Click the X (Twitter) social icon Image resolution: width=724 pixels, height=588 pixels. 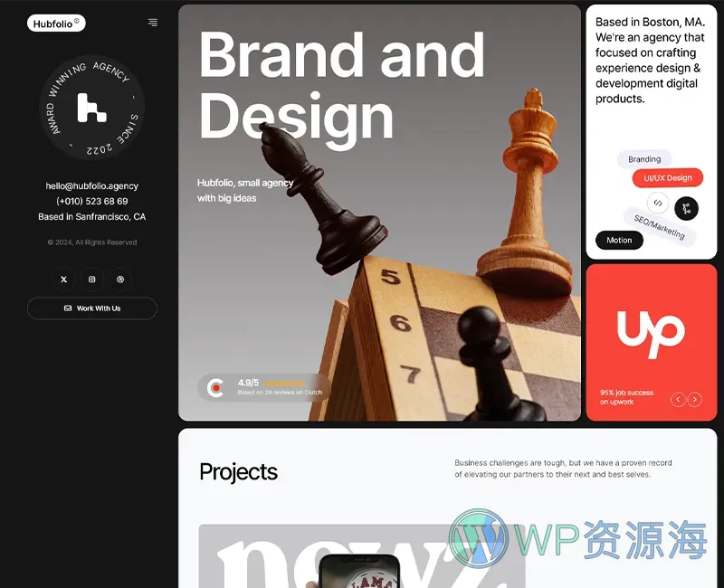click(63, 280)
